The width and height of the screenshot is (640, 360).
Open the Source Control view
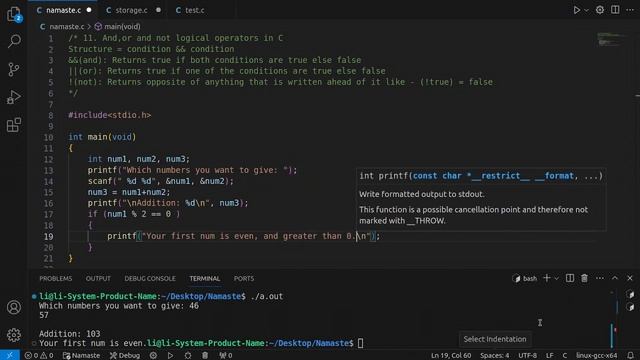coord(14,69)
